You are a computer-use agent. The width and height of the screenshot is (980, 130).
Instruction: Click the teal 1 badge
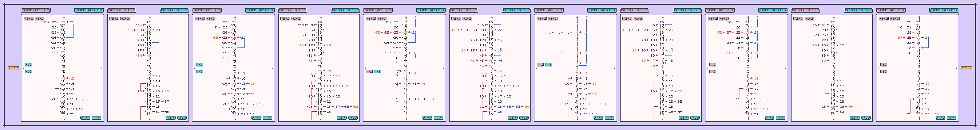(549, 65)
